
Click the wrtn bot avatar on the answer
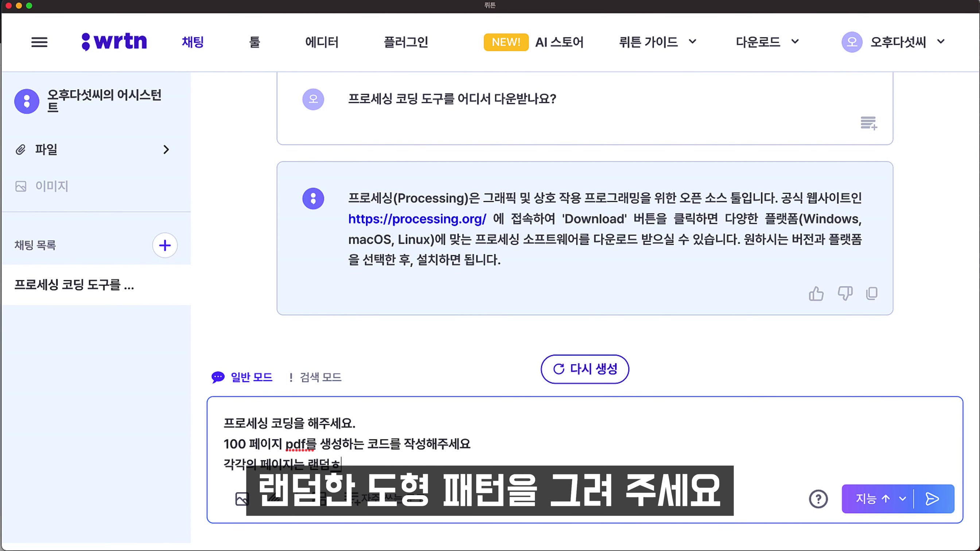(x=313, y=199)
